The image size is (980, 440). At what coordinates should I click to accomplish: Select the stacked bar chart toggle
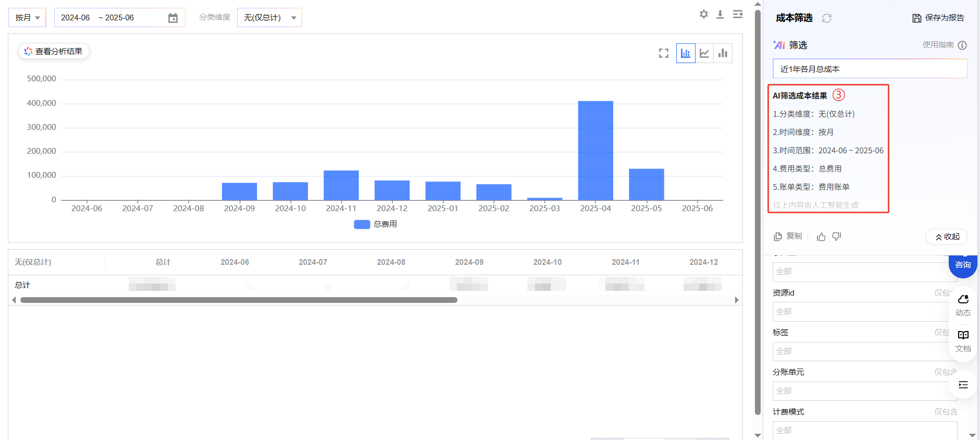(x=686, y=53)
